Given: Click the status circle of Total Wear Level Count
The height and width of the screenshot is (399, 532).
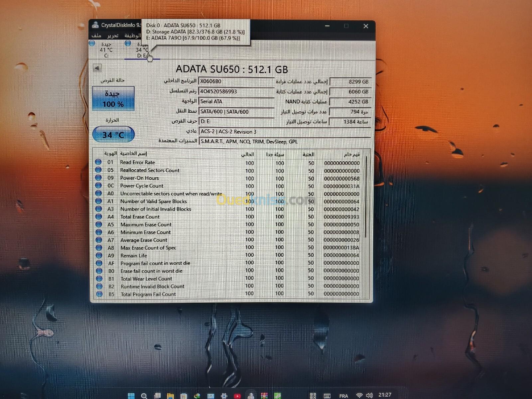Looking at the screenshot, I should (x=99, y=279).
